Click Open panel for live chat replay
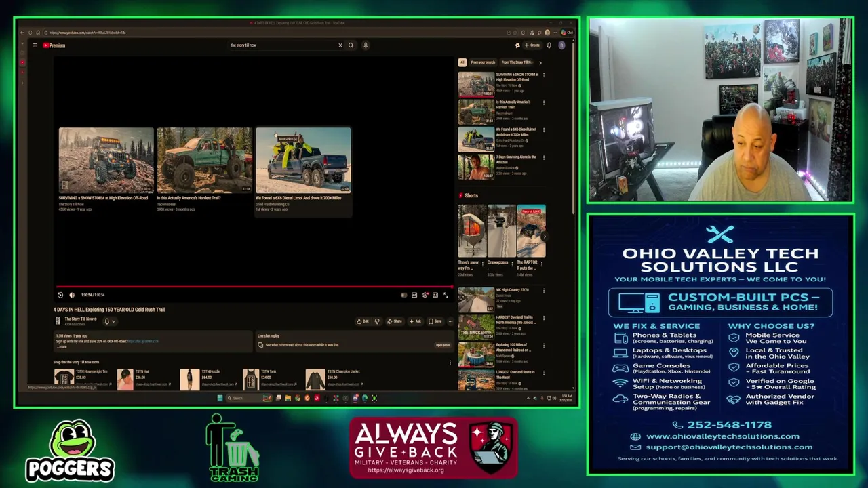 pos(443,345)
